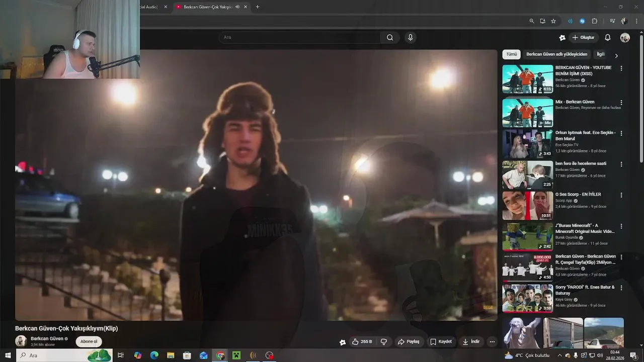Screen dimensions: 644x362
Task: Open Copilot from the taskbar
Action: point(138,355)
